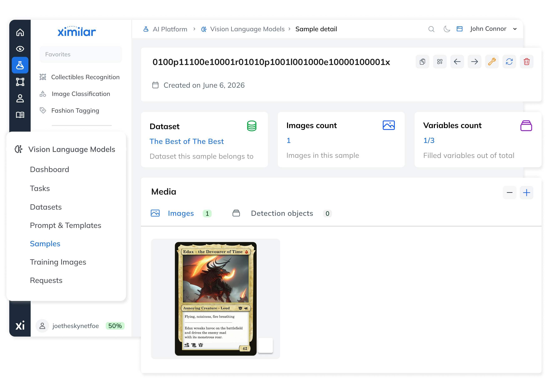Screen dimensions: 547x392
Task: Open the grid-plus icon next to copy
Action: tap(440, 62)
